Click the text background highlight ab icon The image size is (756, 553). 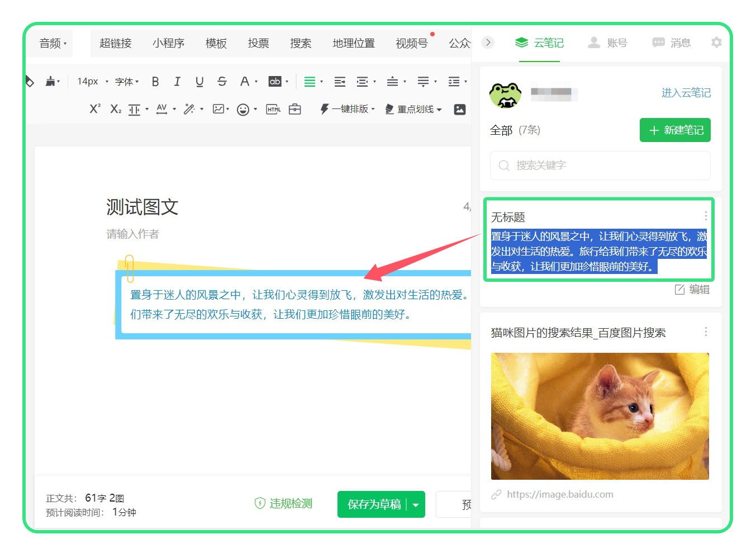click(275, 82)
